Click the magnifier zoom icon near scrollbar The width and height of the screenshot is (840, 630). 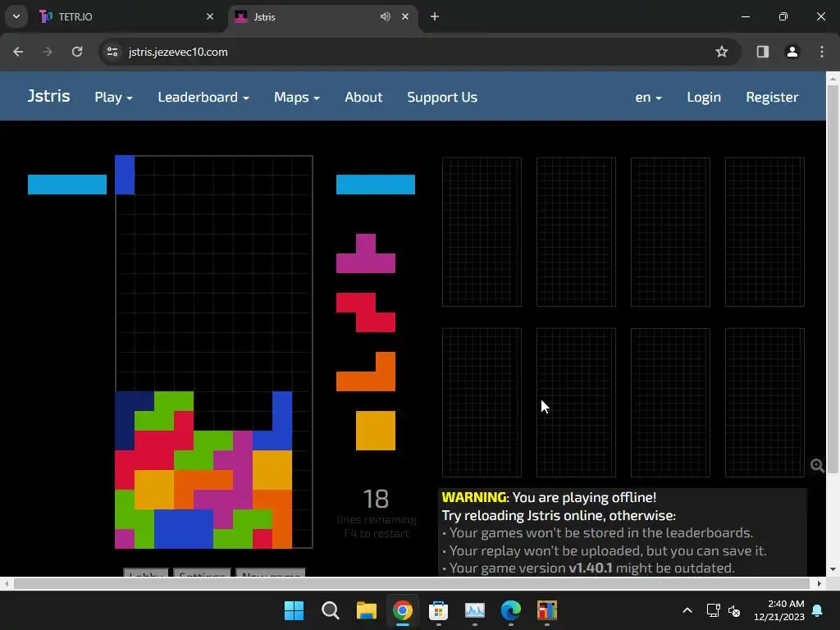(x=817, y=466)
